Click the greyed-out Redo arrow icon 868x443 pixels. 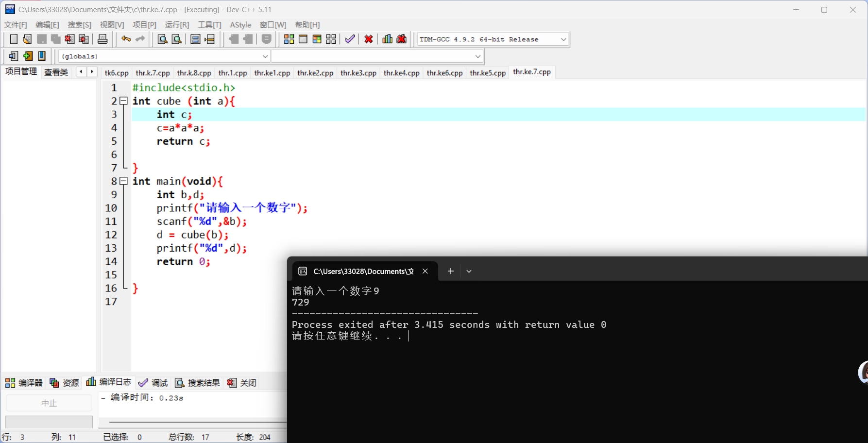[140, 39]
